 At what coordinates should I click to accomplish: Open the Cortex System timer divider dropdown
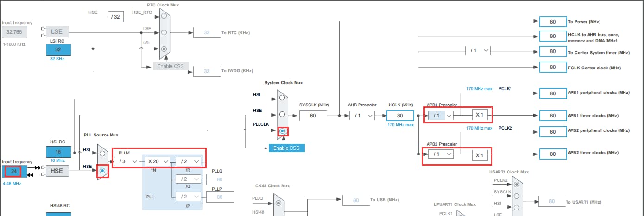478,50
